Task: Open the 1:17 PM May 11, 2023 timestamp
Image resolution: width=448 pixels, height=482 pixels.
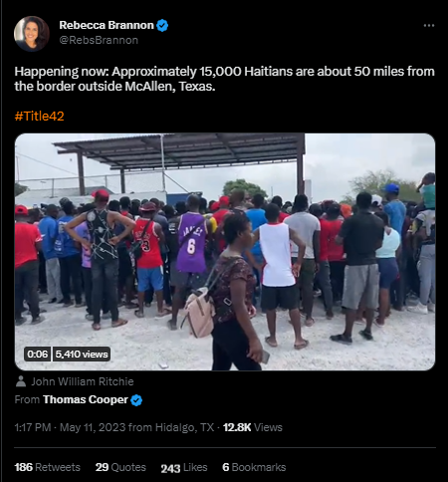Action: click(x=70, y=427)
